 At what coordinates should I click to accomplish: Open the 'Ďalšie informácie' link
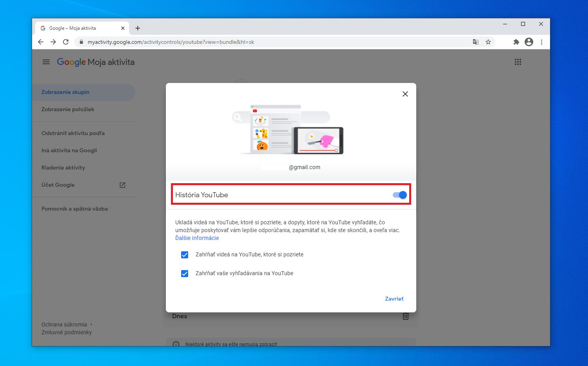pos(197,238)
